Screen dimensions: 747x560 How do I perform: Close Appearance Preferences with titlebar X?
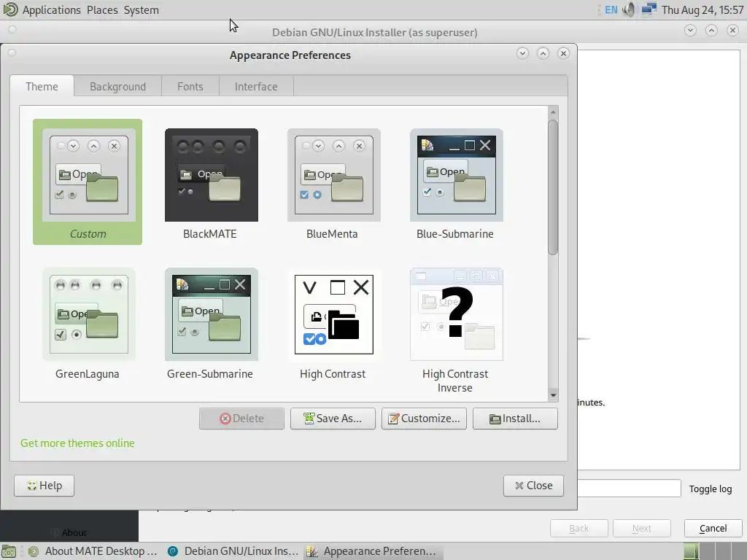(x=564, y=53)
